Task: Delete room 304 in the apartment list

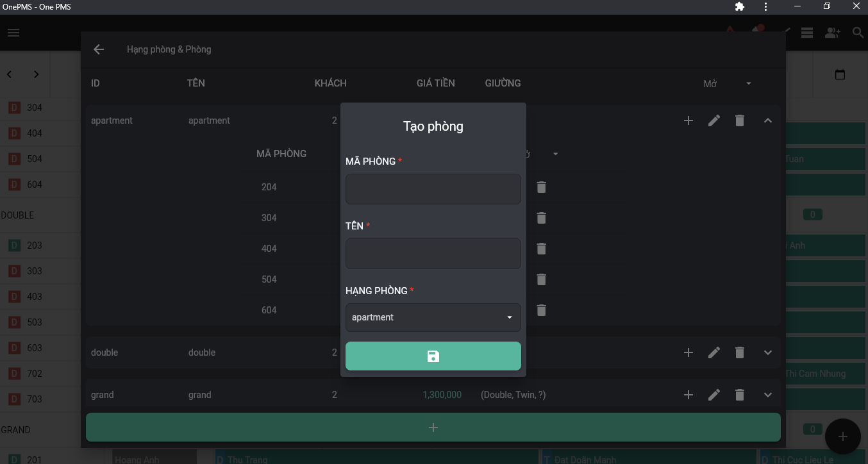Action: point(542,218)
